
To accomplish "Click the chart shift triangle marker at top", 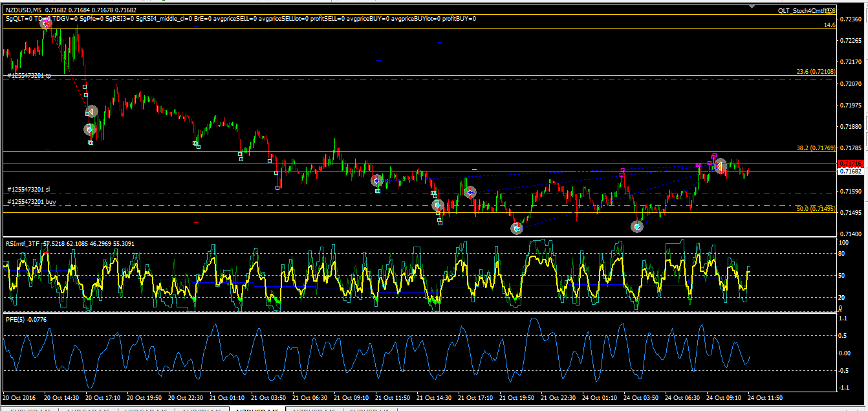I will tap(752, 6).
